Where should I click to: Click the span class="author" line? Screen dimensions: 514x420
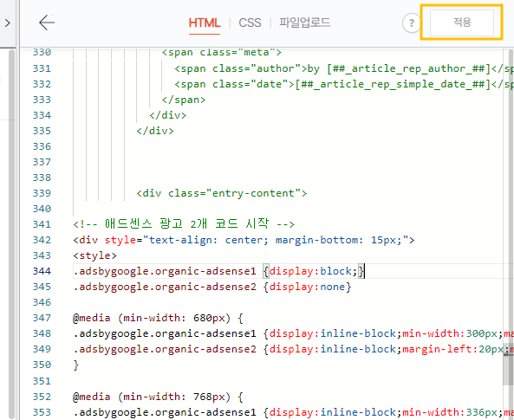point(344,68)
